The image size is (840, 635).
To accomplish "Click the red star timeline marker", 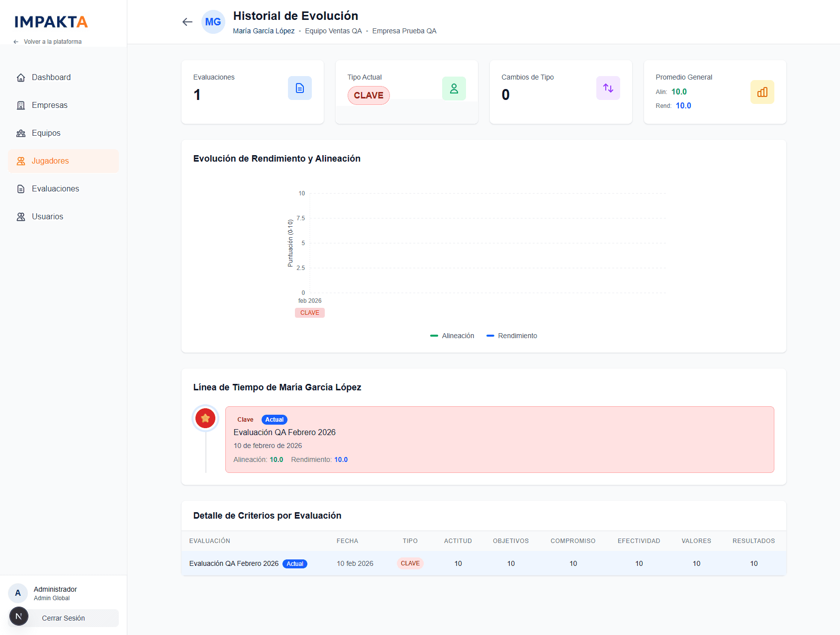I will [x=205, y=418].
